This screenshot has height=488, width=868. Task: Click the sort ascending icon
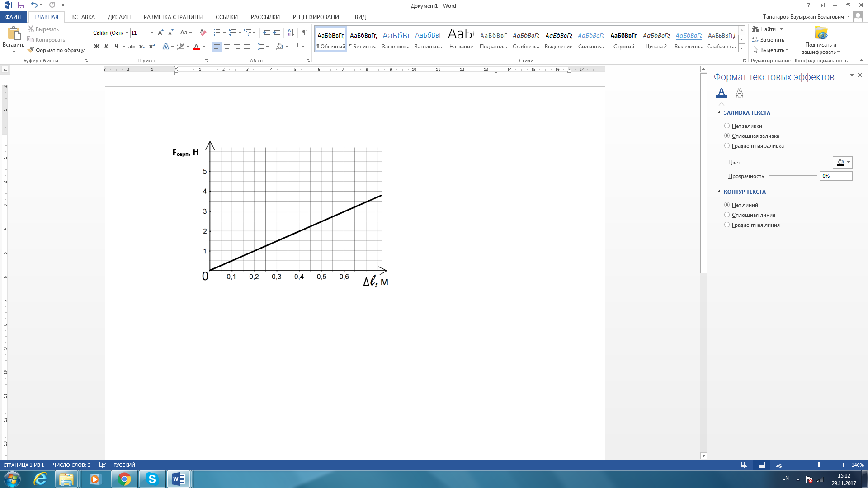[291, 33]
